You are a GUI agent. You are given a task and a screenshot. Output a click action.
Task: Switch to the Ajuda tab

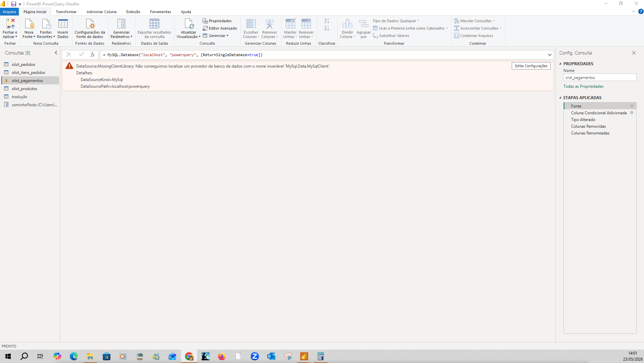pos(186,12)
